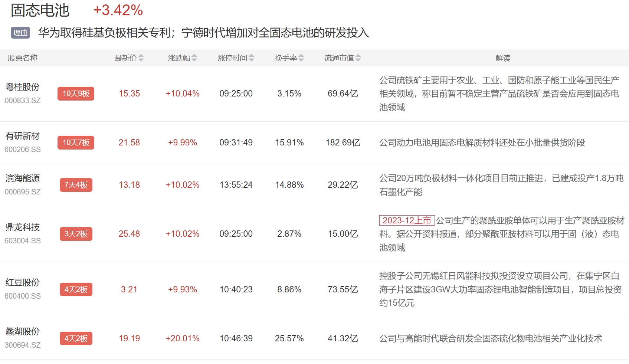Click the 3天2板 badge for 鼎龙科技
Image resolution: width=629 pixels, height=364 pixels.
[x=76, y=234]
